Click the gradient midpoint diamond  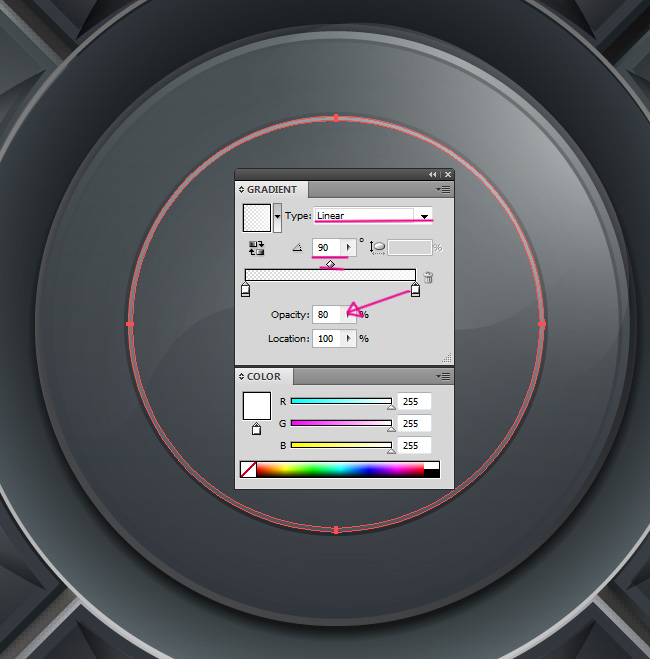(330, 264)
